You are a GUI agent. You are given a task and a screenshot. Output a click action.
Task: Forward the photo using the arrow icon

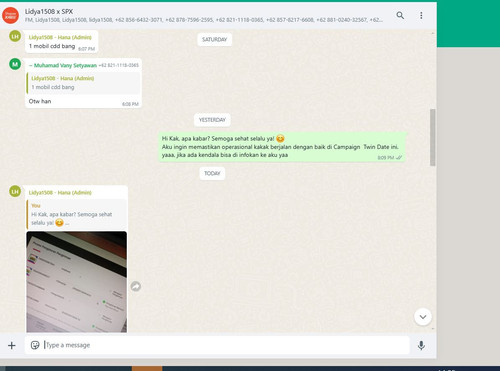point(135,286)
